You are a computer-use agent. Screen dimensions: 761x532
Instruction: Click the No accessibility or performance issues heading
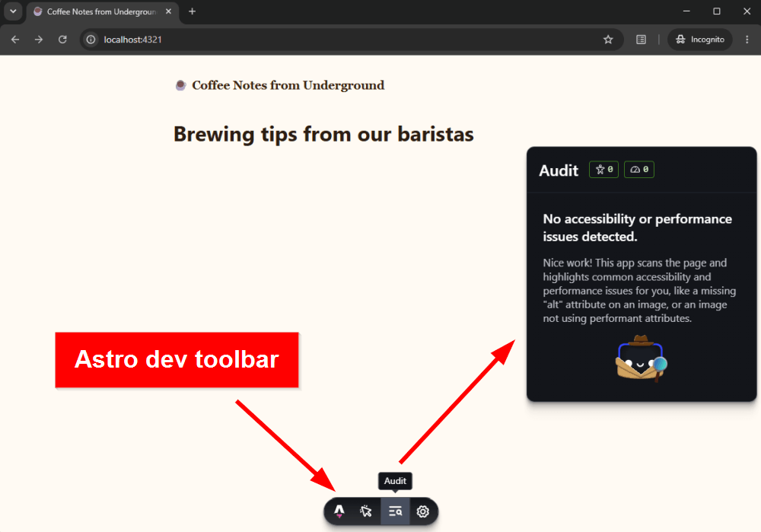click(637, 228)
